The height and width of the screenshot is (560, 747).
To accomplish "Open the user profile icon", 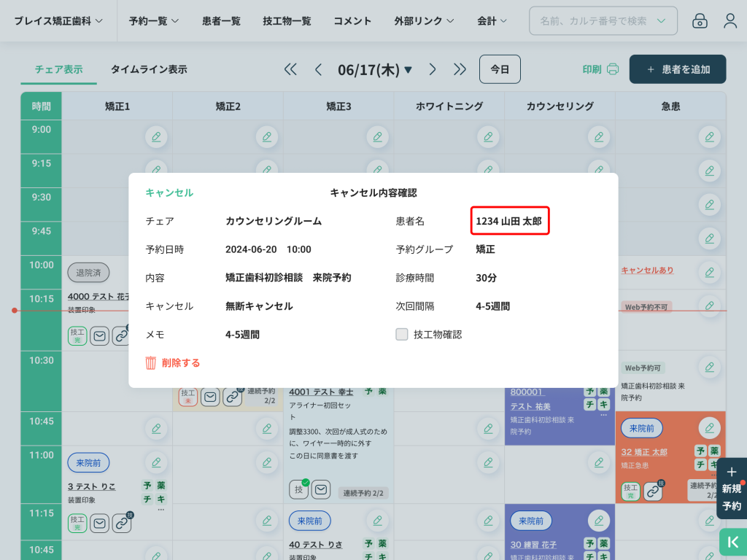I will pyautogui.click(x=730, y=21).
